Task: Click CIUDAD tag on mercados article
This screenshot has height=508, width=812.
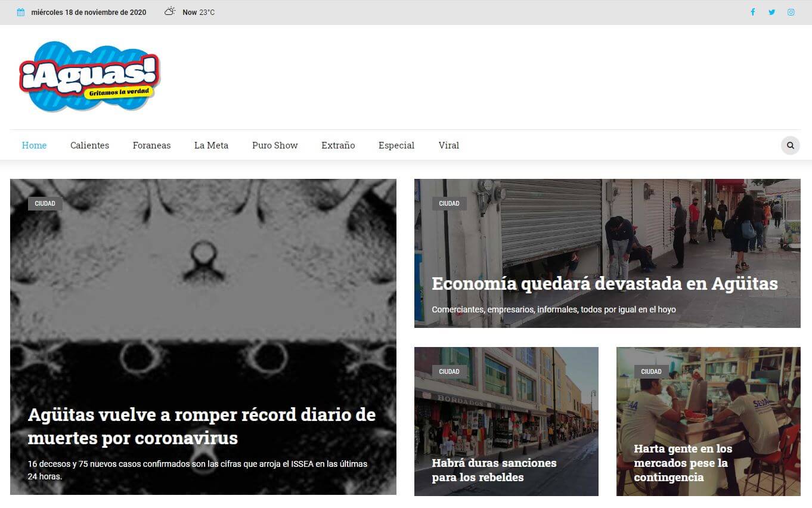Action: (x=651, y=371)
